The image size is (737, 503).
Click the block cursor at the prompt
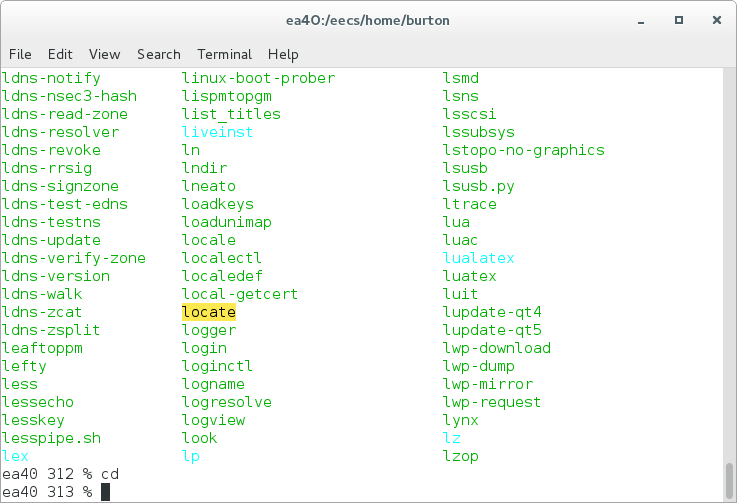click(x=105, y=492)
